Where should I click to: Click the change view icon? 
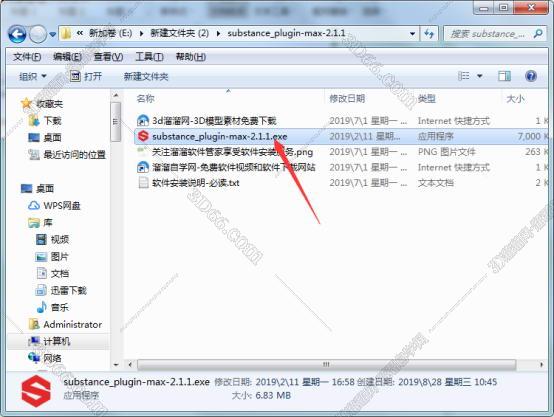[x=464, y=76]
